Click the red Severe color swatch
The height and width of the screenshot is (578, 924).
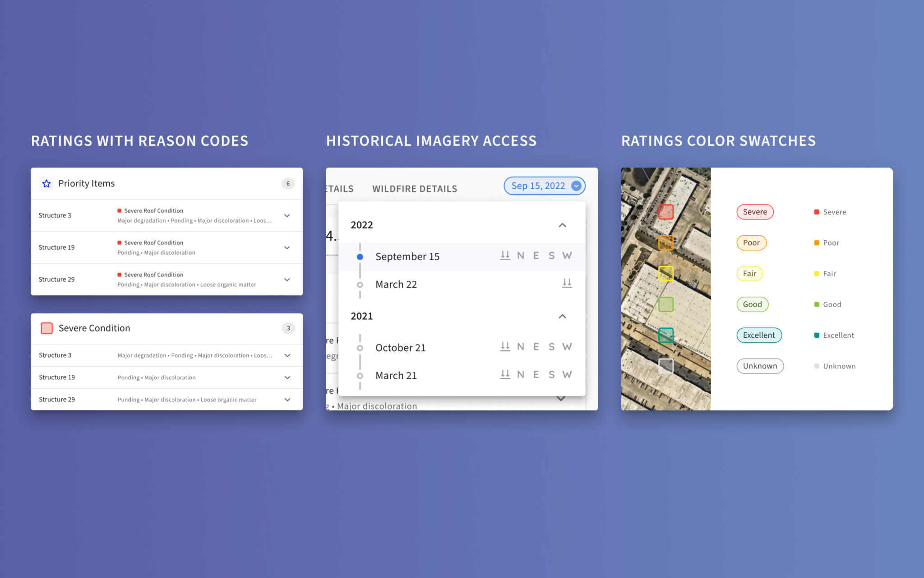click(816, 211)
